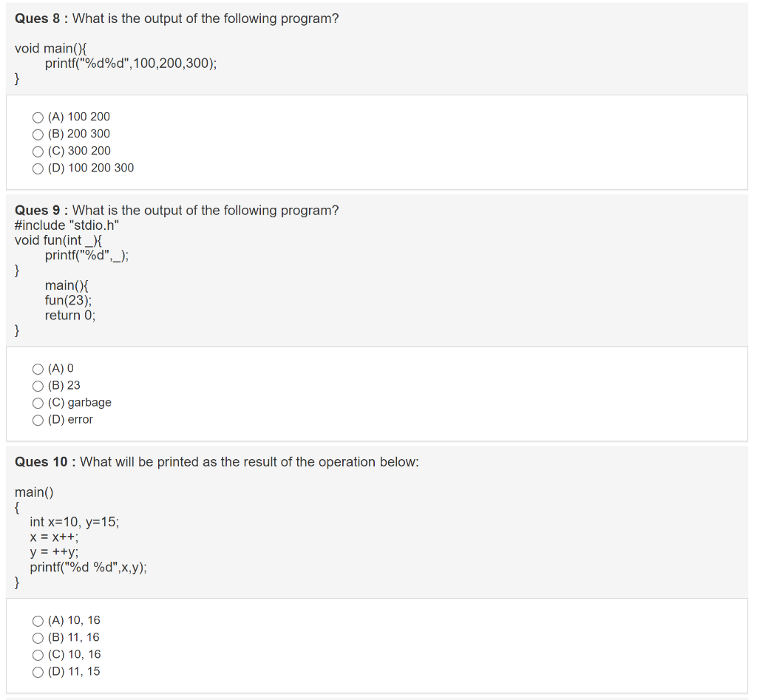Select option (C) 300 200 in Ques 8
Image resolution: width=757 pixels, height=700 pixels.
37,151
